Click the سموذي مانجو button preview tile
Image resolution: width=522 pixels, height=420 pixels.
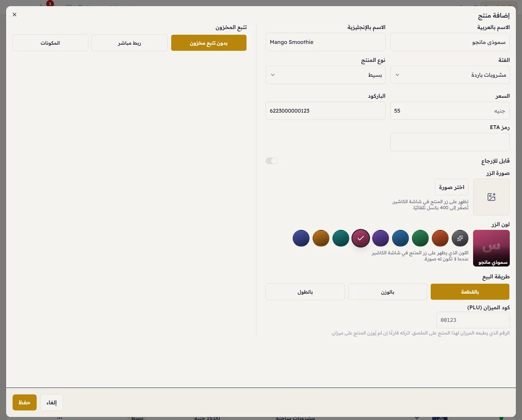491,248
